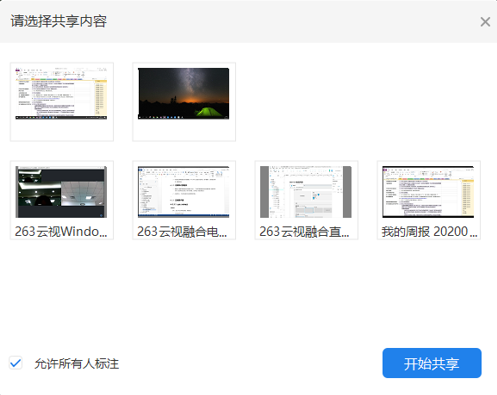Click the 我的周报 20200... window title label

(x=429, y=232)
